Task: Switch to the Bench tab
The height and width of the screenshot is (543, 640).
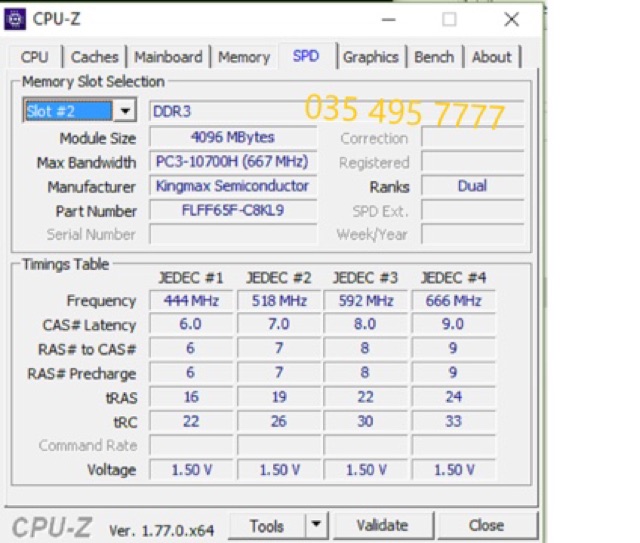Action: (x=434, y=57)
